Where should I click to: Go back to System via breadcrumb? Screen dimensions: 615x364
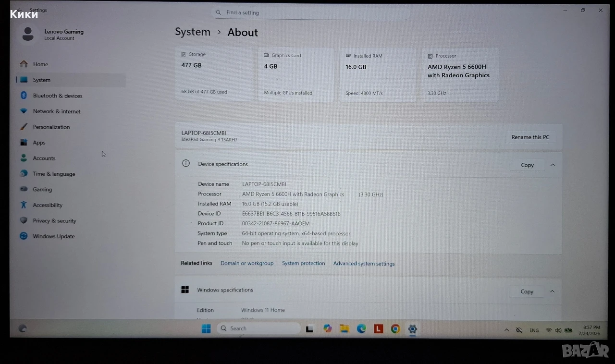pyautogui.click(x=193, y=32)
